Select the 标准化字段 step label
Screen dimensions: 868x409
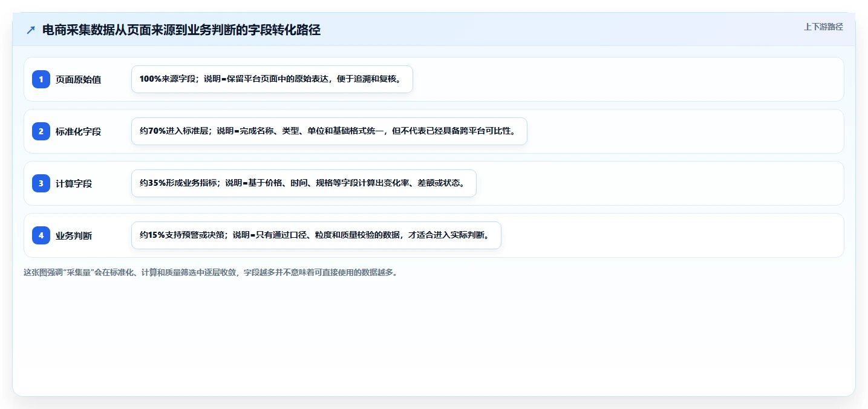(78, 131)
